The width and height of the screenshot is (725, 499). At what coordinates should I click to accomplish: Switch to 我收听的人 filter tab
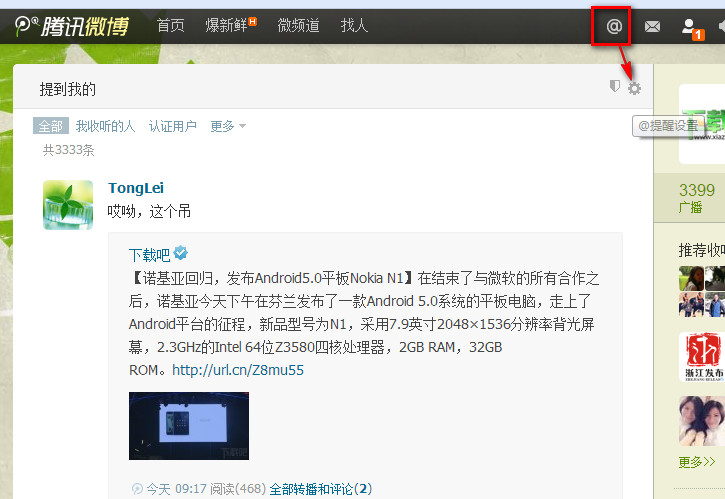[105, 126]
